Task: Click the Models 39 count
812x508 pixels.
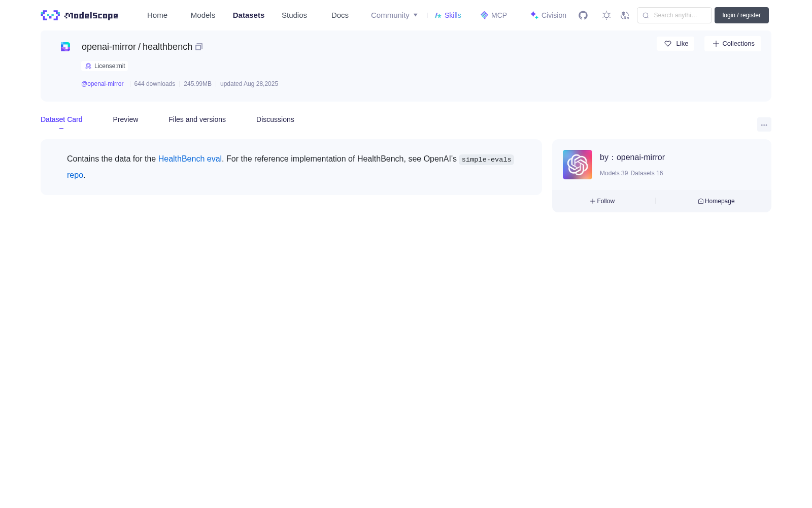Action: (x=614, y=173)
